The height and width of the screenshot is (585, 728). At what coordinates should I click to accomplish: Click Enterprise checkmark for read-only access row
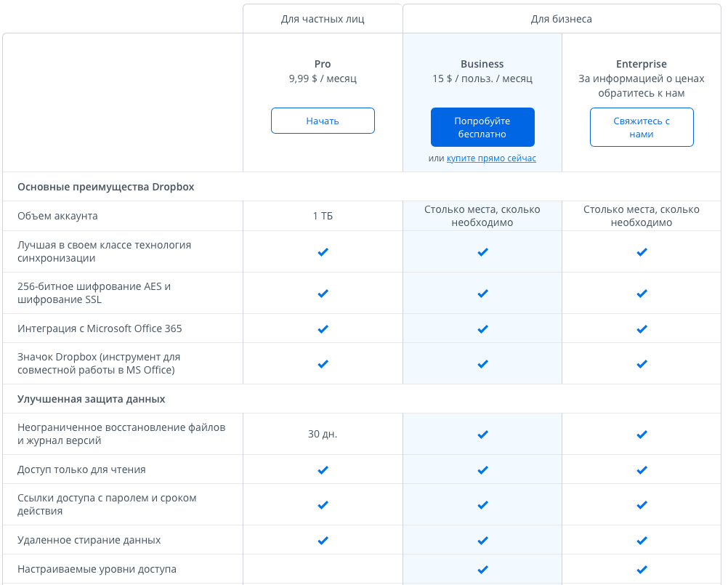point(642,470)
